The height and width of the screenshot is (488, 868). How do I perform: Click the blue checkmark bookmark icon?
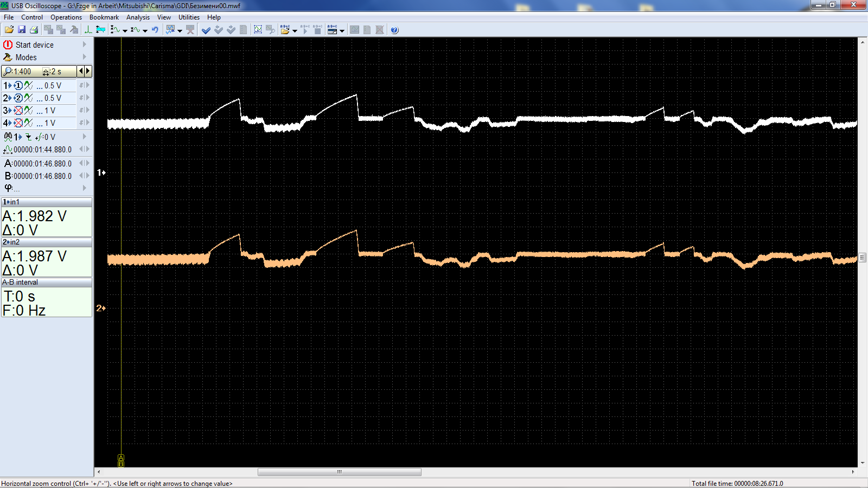tap(206, 30)
